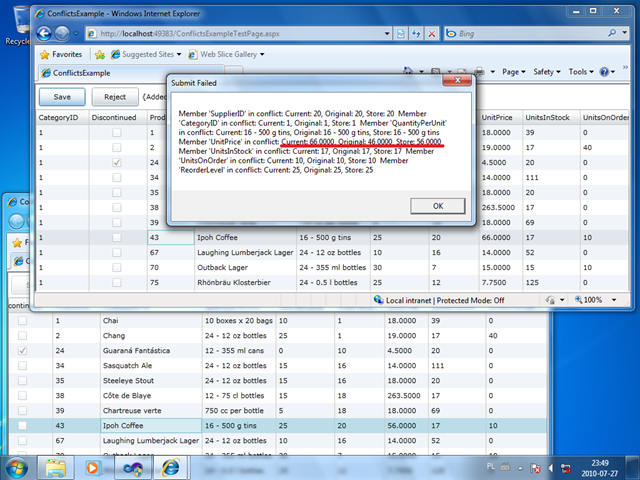Click the 66.0000 UnitPrice cell
Image resolution: width=640 pixels, height=480 pixels.
(x=500, y=238)
